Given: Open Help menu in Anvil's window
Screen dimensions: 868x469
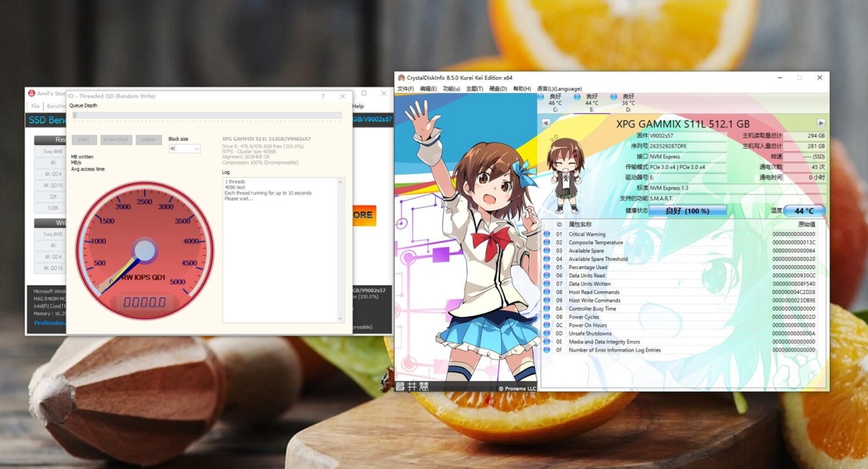Looking at the screenshot, I should pyautogui.click(x=358, y=106).
